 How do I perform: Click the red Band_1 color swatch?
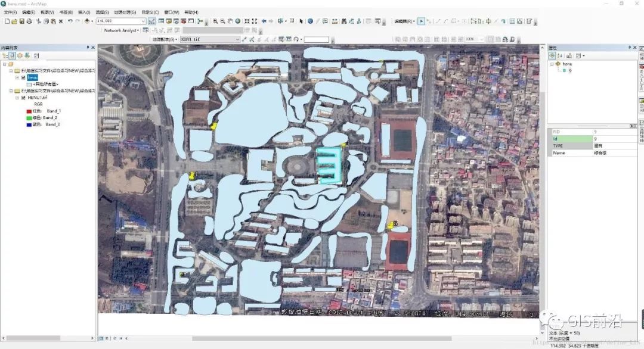29,111
